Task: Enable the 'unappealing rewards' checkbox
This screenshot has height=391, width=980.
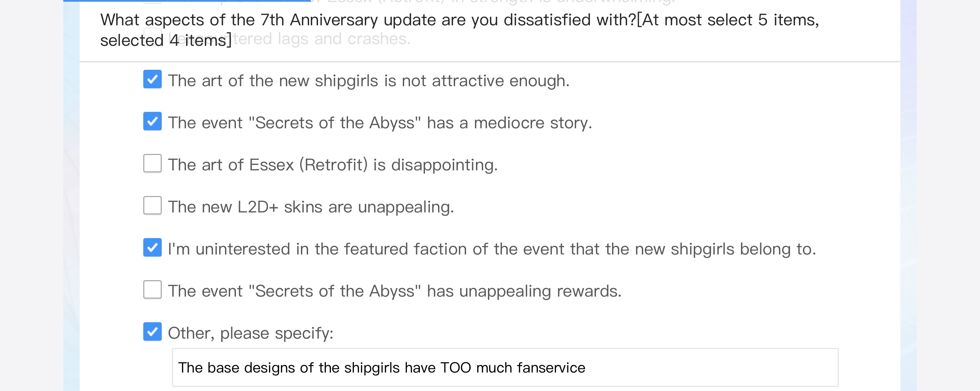Action: coord(152,290)
